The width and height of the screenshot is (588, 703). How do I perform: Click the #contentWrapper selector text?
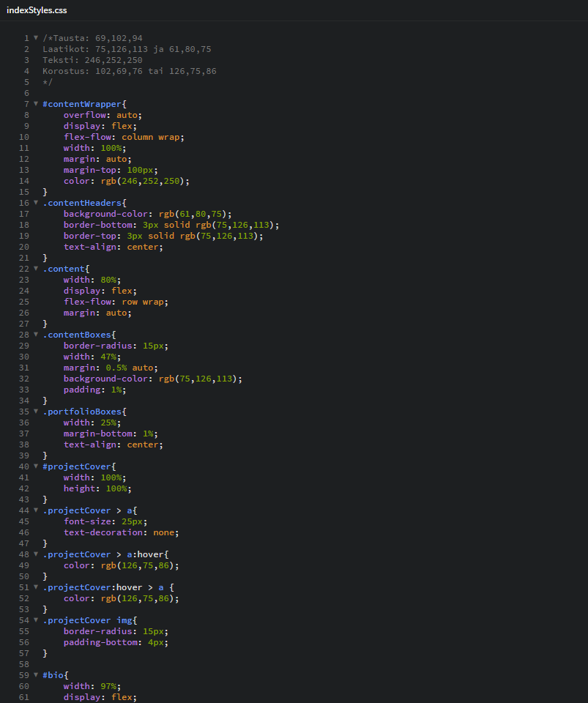(x=82, y=104)
